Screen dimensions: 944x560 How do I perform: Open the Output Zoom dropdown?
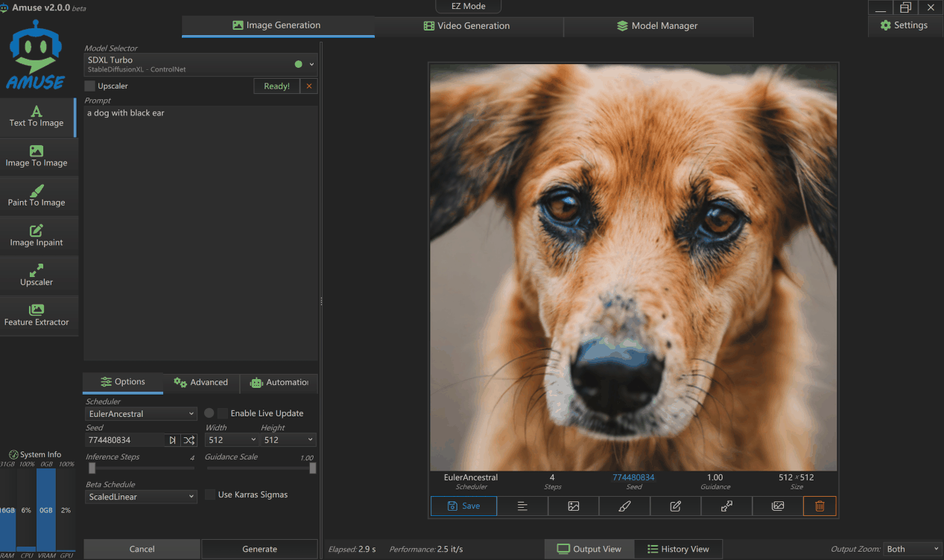point(912,549)
